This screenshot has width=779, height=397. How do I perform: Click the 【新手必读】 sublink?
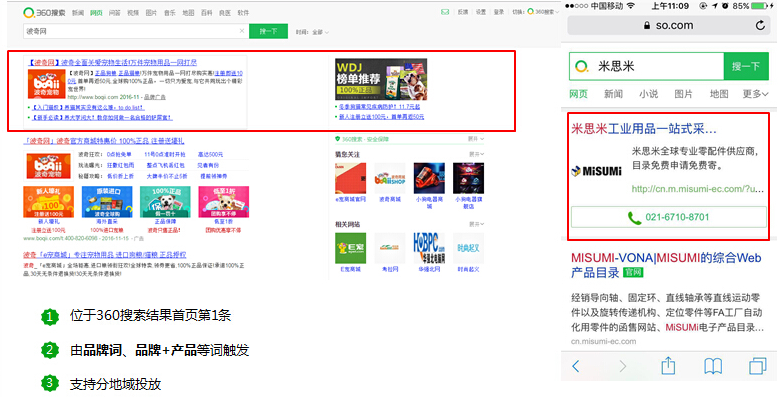coord(102,118)
